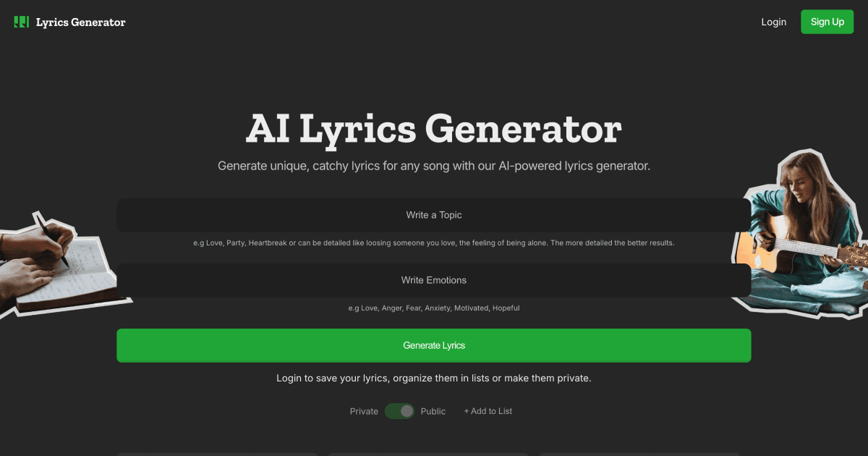Viewport: 868px width, 456px height.
Task: Click into the Write Emotions field
Action: pos(433,280)
